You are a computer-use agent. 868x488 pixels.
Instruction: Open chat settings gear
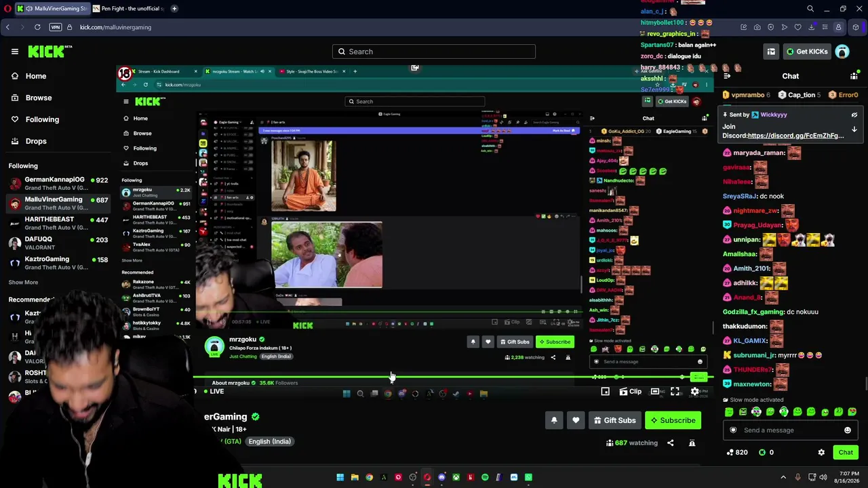click(821, 452)
